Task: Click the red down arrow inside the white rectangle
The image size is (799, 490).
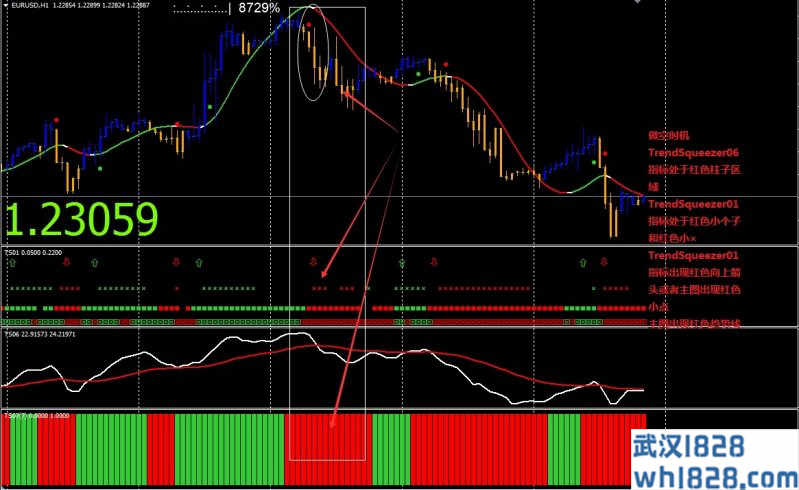Action: [x=313, y=259]
